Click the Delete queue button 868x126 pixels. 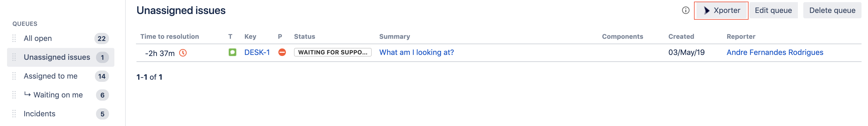pyautogui.click(x=832, y=10)
